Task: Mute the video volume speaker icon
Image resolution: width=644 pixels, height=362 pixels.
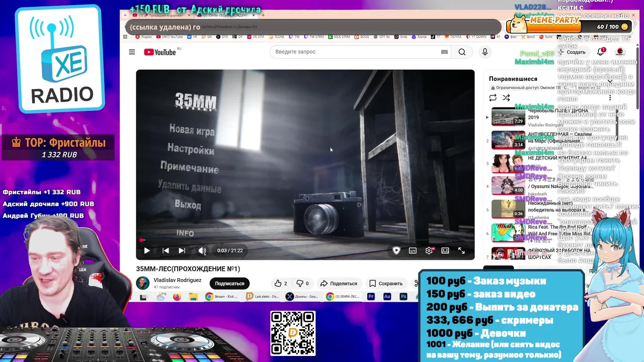Action: point(202,250)
